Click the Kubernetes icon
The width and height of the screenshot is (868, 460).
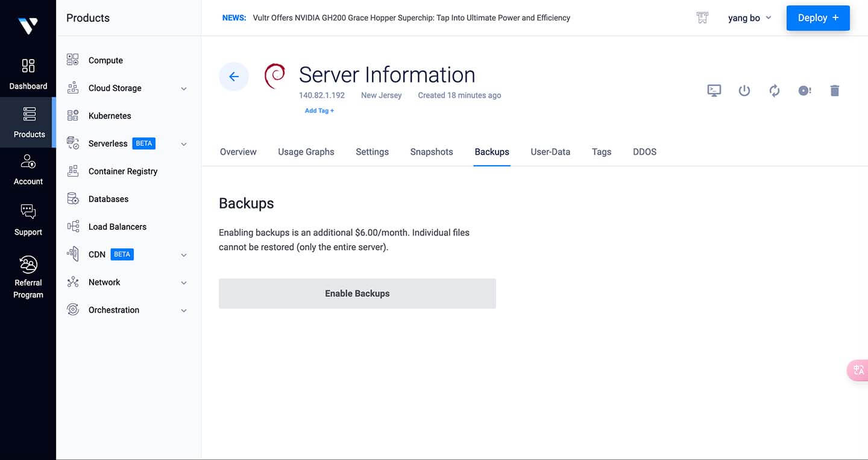tap(73, 115)
